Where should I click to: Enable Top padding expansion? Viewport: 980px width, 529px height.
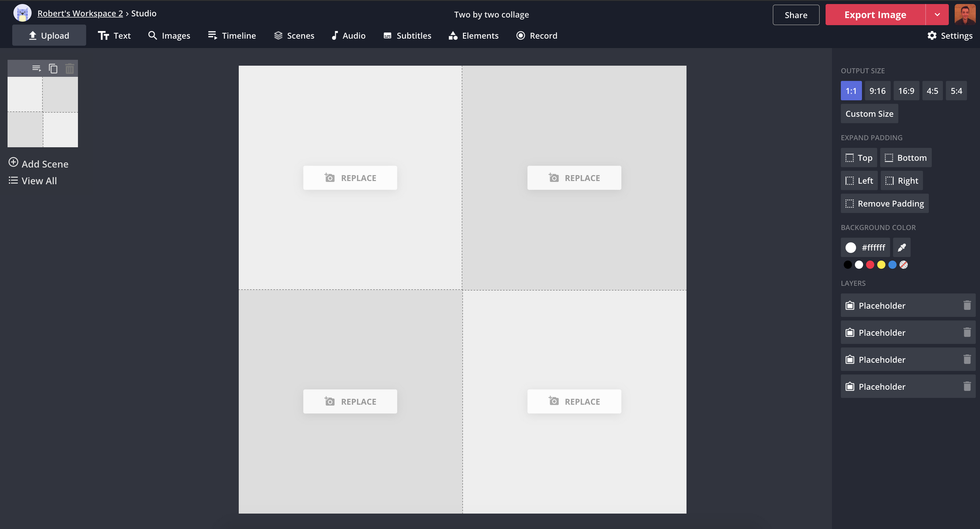tap(859, 158)
